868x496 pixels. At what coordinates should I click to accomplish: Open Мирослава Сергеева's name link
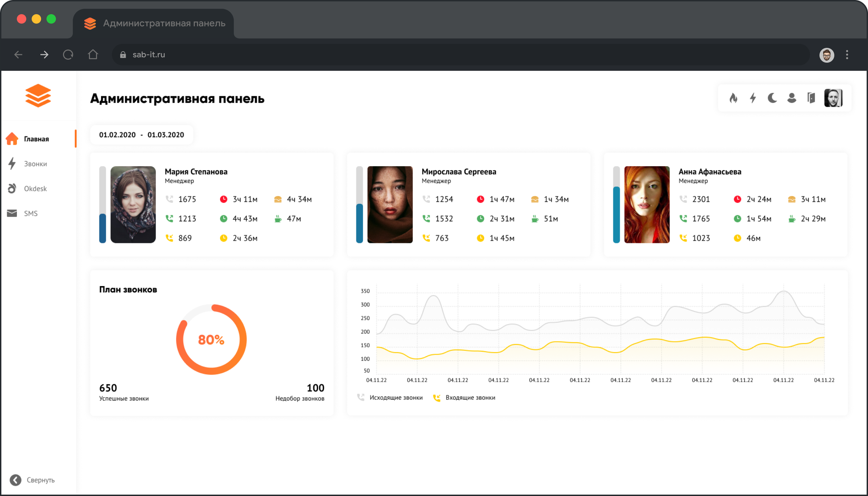coord(458,172)
